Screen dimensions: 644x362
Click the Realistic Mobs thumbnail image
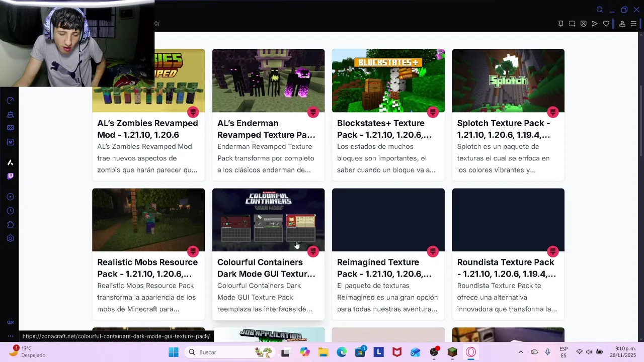[x=148, y=220]
